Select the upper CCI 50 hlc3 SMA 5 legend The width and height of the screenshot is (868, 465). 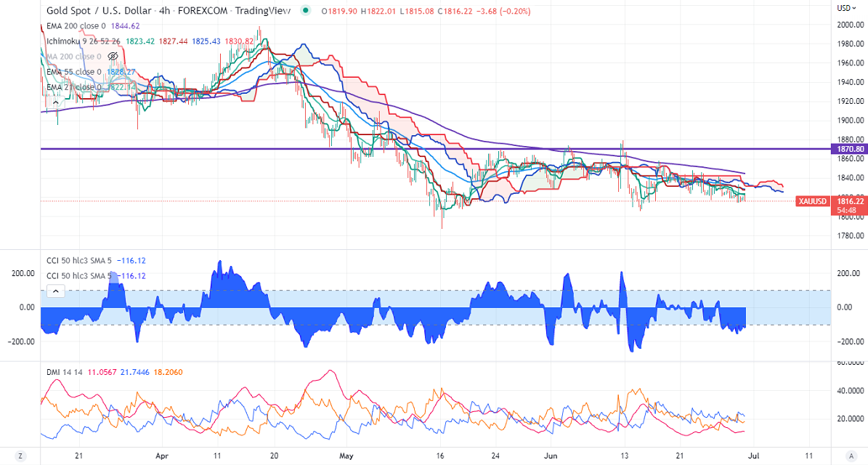coord(81,261)
